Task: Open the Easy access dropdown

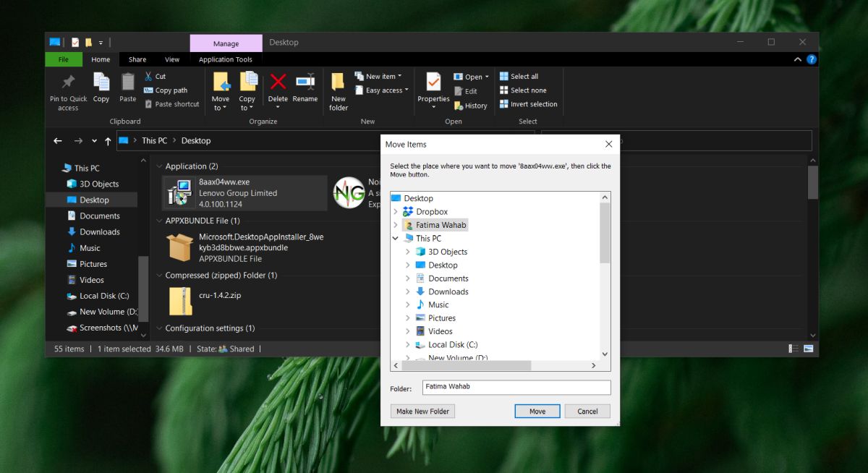Action: (x=381, y=90)
